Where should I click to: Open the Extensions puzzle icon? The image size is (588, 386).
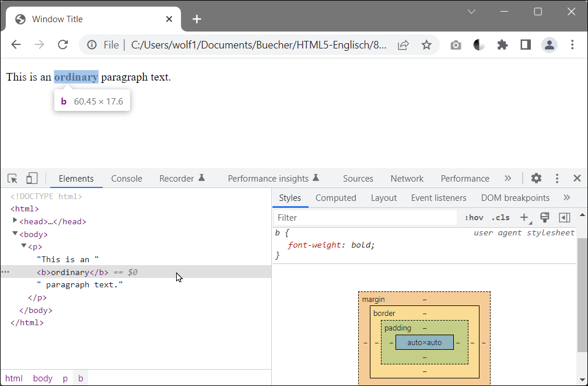502,44
